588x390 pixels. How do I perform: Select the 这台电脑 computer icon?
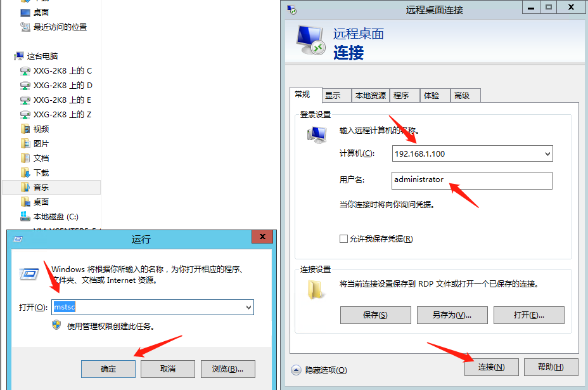(x=19, y=56)
